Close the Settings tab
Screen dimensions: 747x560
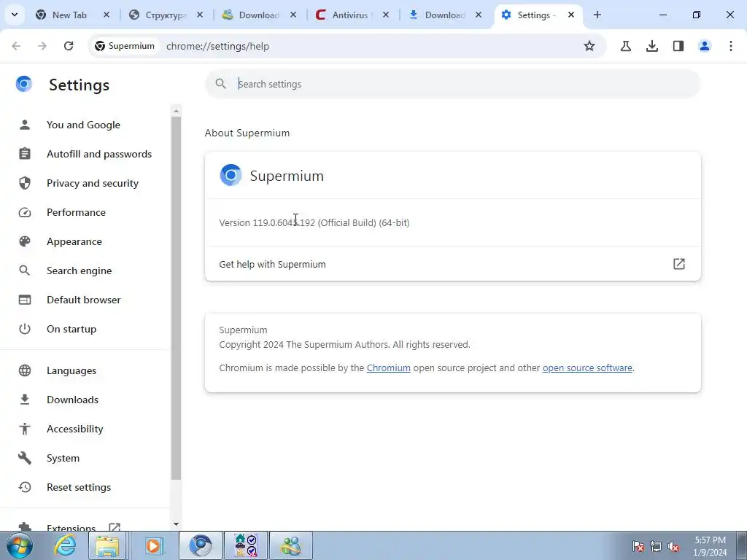[x=571, y=15]
